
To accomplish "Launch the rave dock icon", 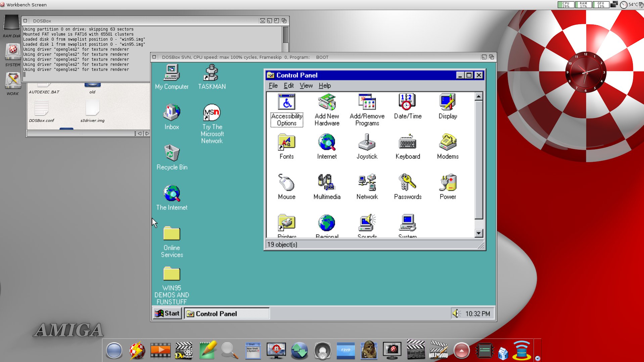I will tap(346, 350).
